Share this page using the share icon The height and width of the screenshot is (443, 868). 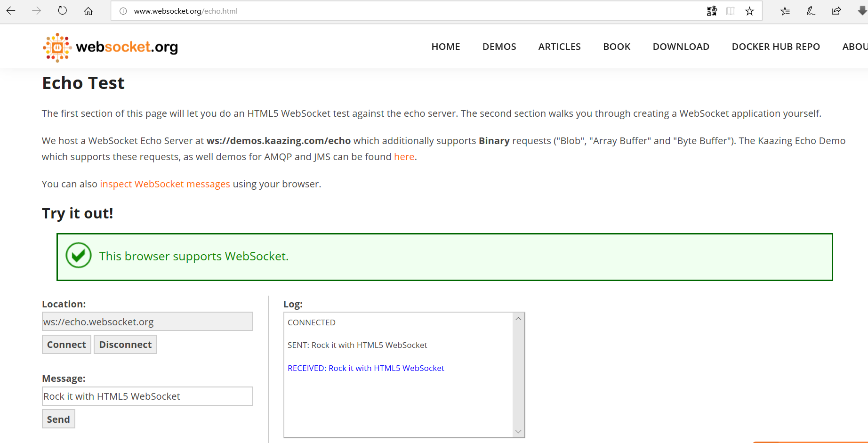pos(836,11)
